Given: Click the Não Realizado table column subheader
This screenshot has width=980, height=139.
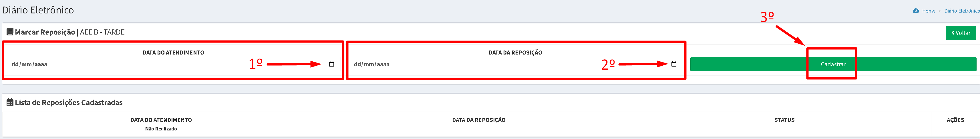Looking at the screenshot, I should pyautogui.click(x=161, y=129).
